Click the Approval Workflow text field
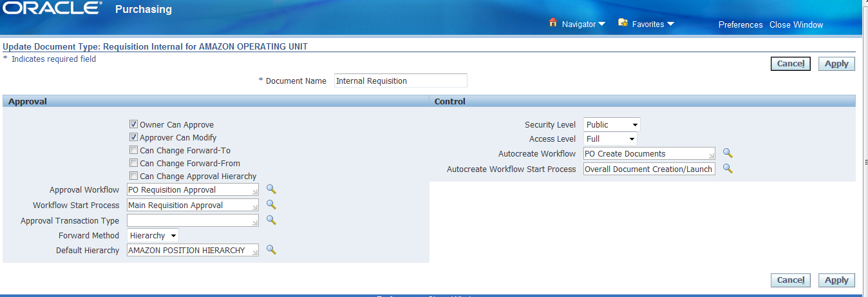 193,189
